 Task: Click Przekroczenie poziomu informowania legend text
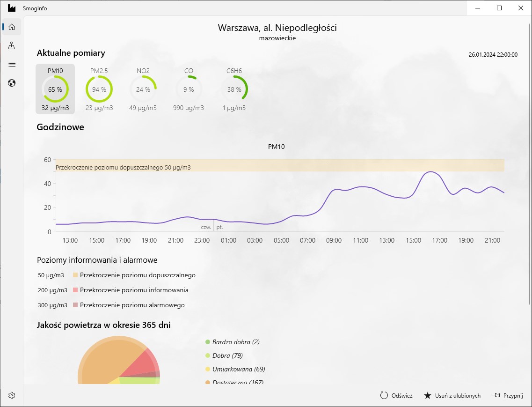click(x=134, y=290)
